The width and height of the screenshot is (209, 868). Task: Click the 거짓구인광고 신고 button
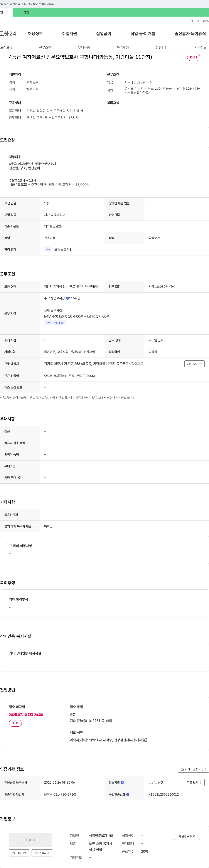pyautogui.click(x=193, y=769)
